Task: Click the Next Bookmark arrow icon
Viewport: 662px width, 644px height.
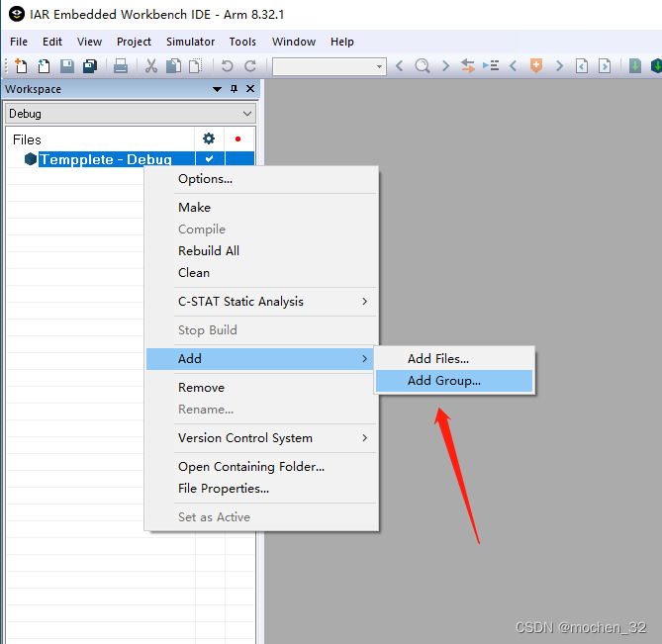Action: 559,66
